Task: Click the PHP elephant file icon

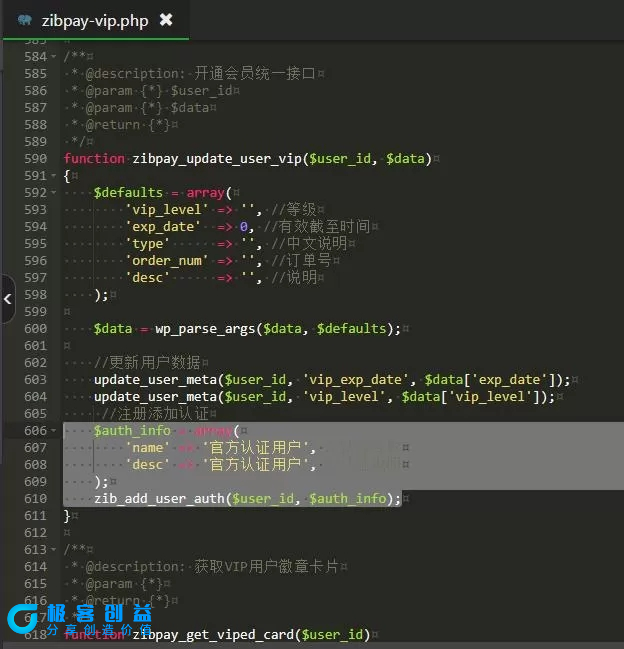Action: pyautogui.click(x=24, y=20)
